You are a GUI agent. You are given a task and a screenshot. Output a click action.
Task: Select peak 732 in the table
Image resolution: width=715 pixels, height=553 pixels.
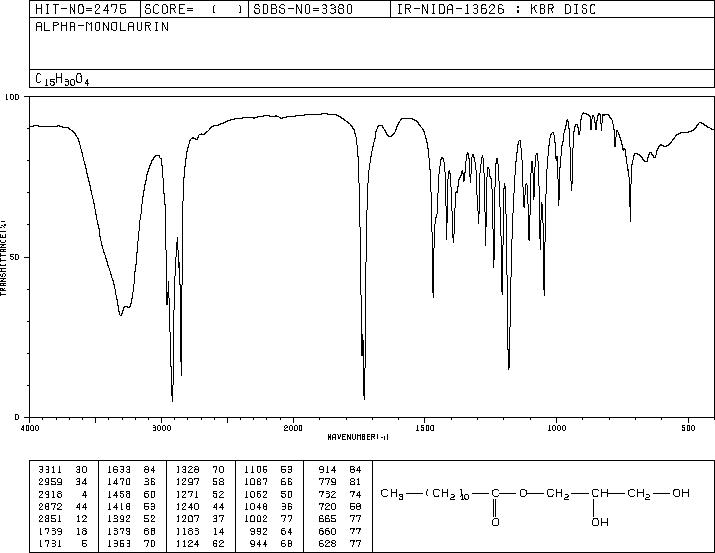coord(340,494)
